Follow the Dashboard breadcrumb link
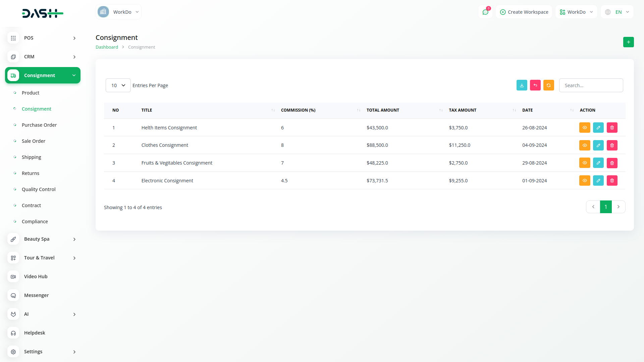This screenshot has height=362, width=644. [x=107, y=47]
